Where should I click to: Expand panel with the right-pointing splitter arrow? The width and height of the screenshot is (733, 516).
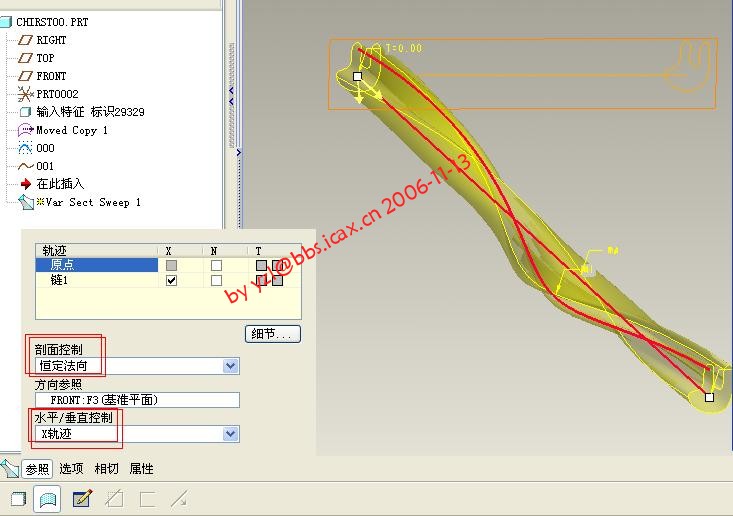pos(238,152)
